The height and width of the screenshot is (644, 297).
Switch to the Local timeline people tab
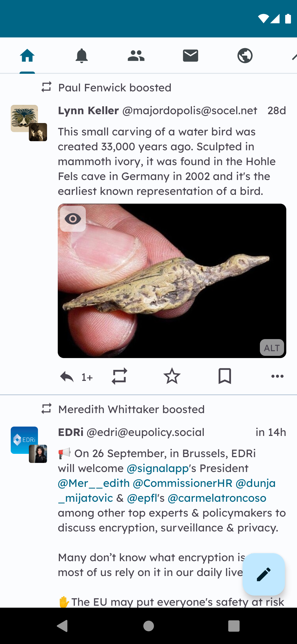point(136,56)
